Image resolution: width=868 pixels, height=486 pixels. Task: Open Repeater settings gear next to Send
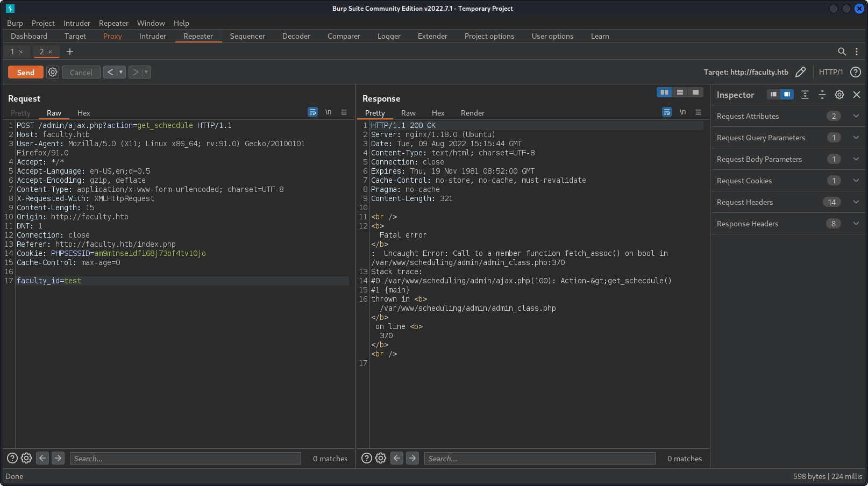pos(53,72)
